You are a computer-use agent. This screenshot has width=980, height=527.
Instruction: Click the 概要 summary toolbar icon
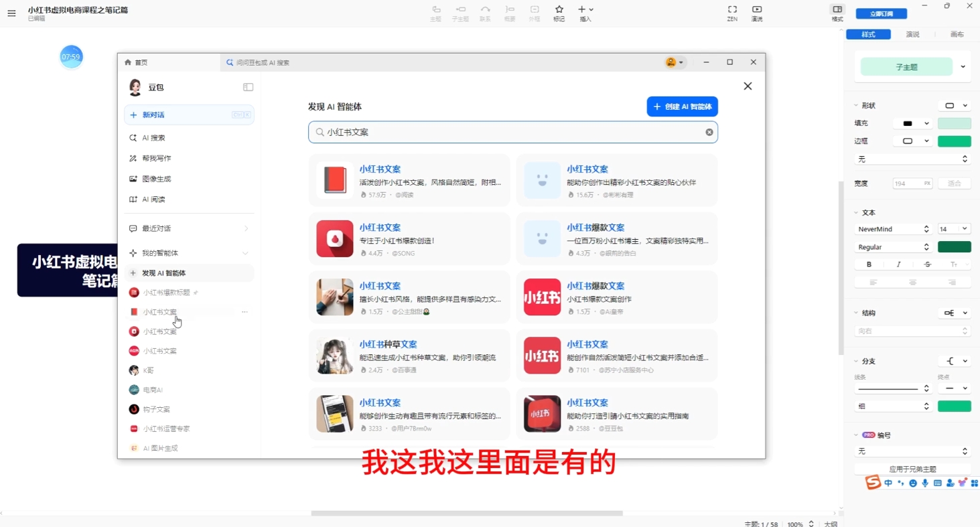point(510,13)
